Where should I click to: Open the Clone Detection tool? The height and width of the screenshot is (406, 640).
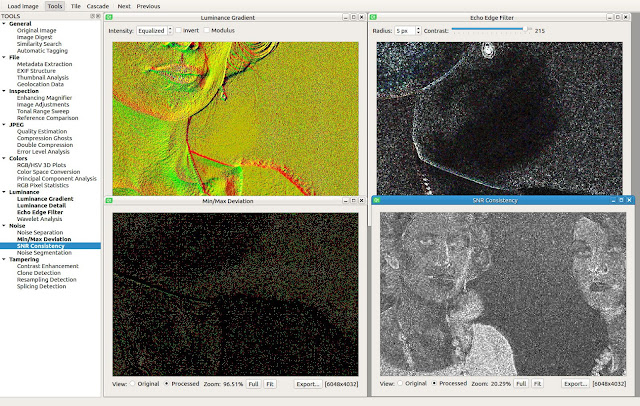pyautogui.click(x=38, y=273)
